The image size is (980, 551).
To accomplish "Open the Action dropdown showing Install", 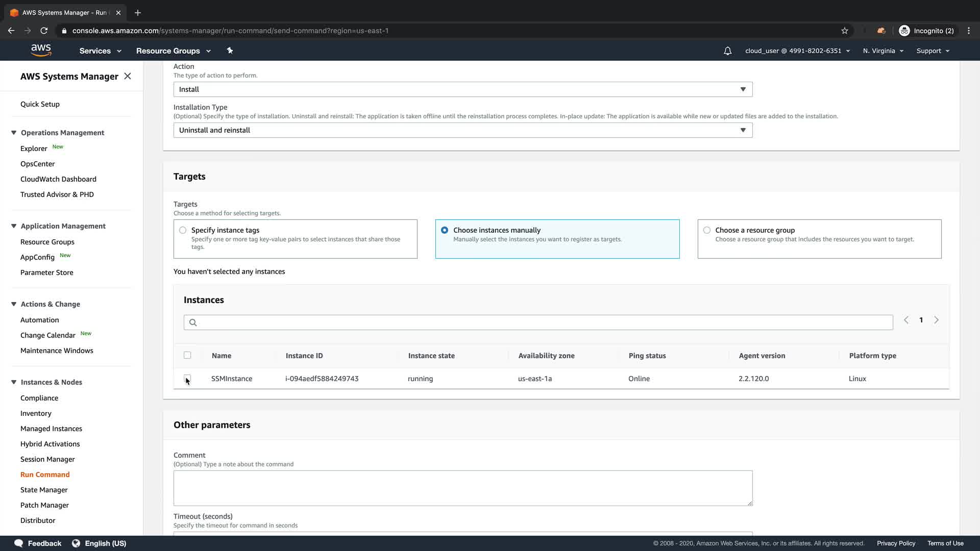I will click(x=462, y=89).
